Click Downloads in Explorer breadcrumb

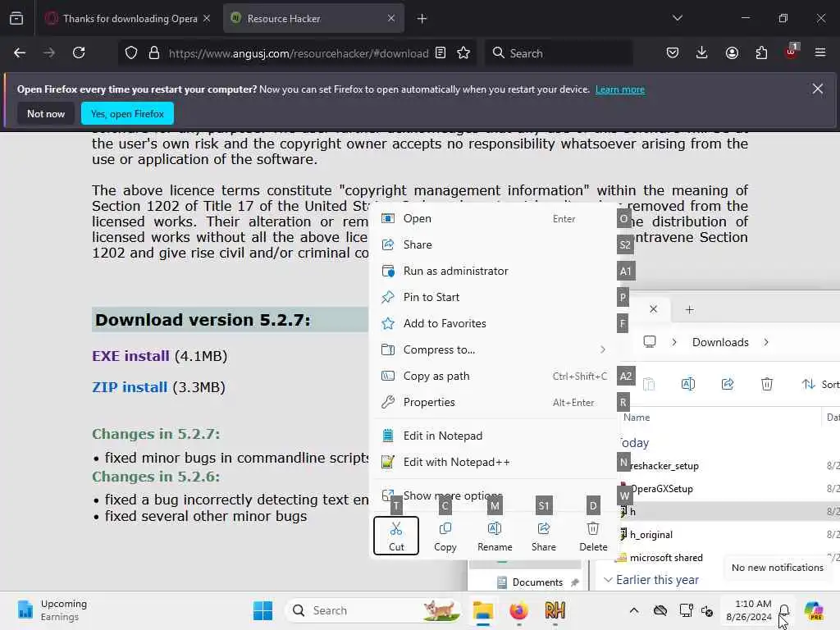coord(720,342)
